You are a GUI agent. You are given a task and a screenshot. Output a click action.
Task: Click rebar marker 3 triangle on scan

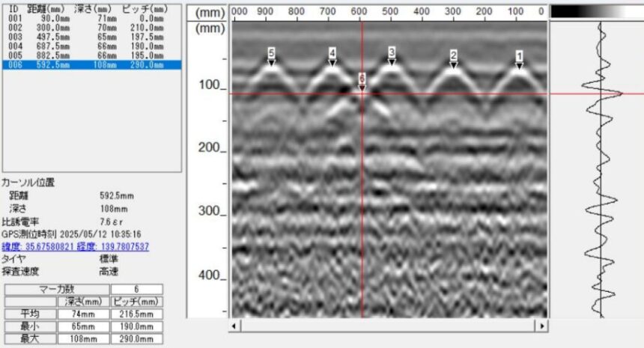point(391,55)
